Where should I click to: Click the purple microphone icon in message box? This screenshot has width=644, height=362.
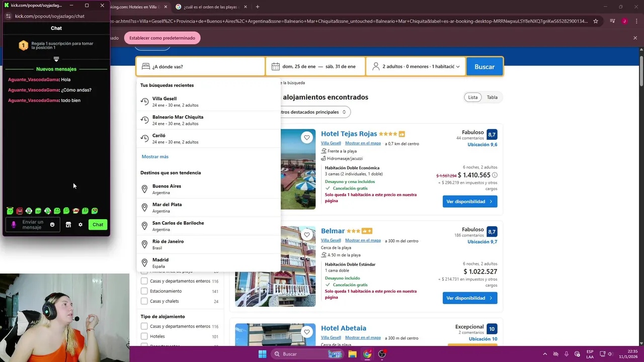(14, 225)
